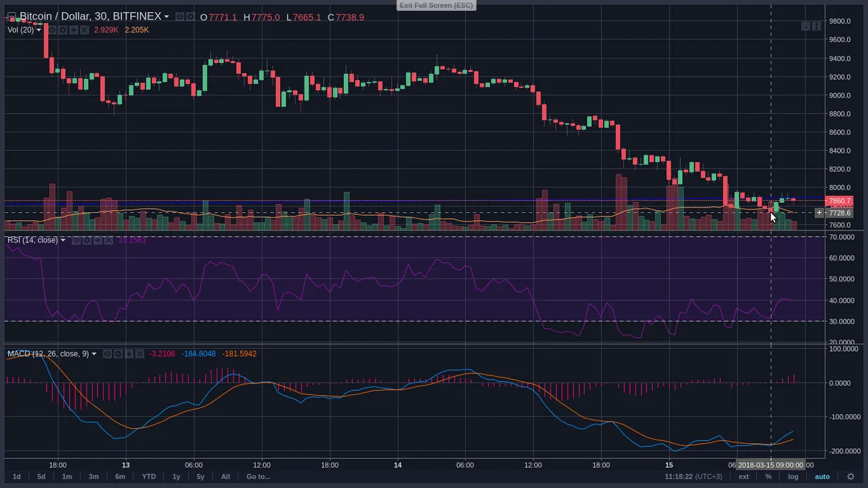Click the Open value 7771.1
Image resolution: width=868 pixels, height=488 pixels.
pyautogui.click(x=222, y=17)
